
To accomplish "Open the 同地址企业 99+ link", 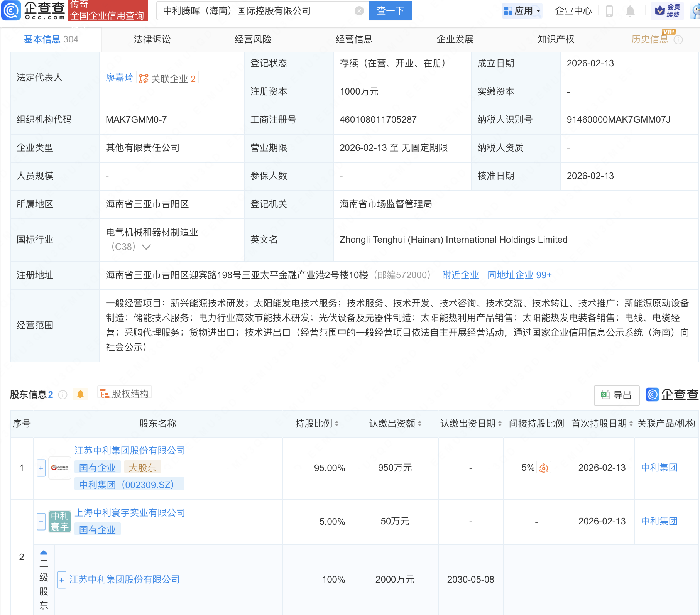I will pyautogui.click(x=519, y=275).
